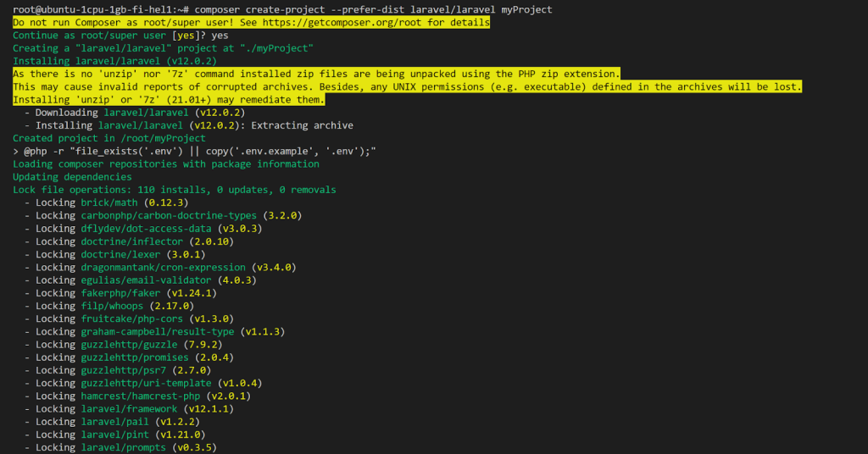Click the '110 installs' lock file operations line
868x454 pixels.
coord(174,190)
